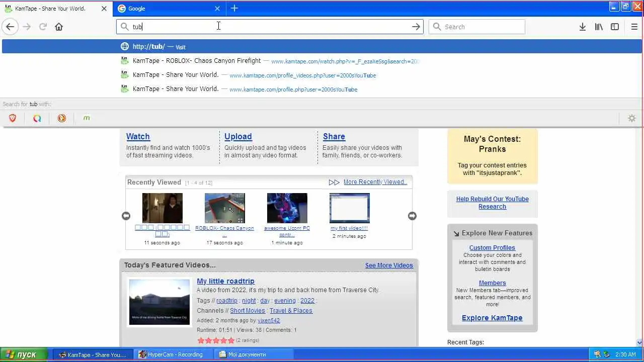Open the awesome Ucom PC thumbnail
Image resolution: width=644 pixels, height=362 pixels.
[287, 208]
